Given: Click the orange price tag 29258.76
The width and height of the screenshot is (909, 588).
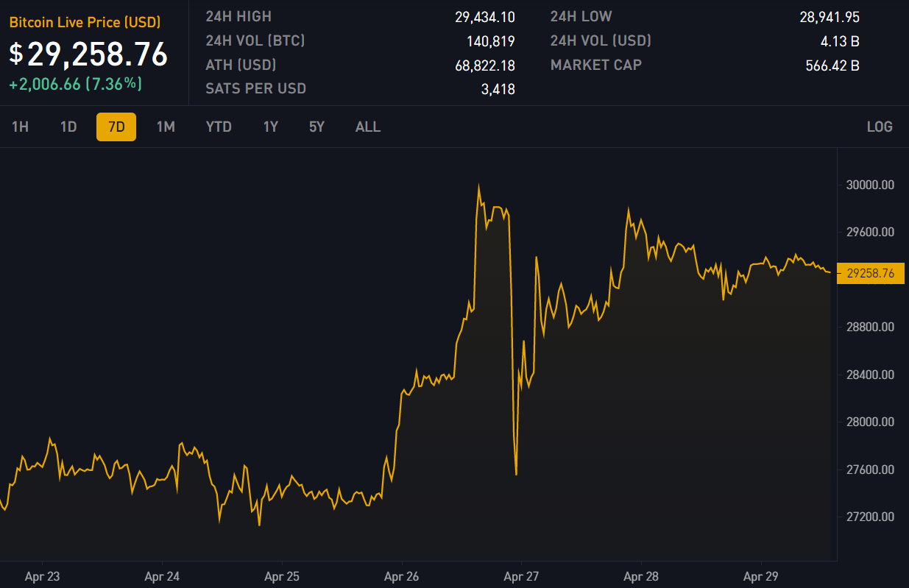Looking at the screenshot, I should [871, 273].
